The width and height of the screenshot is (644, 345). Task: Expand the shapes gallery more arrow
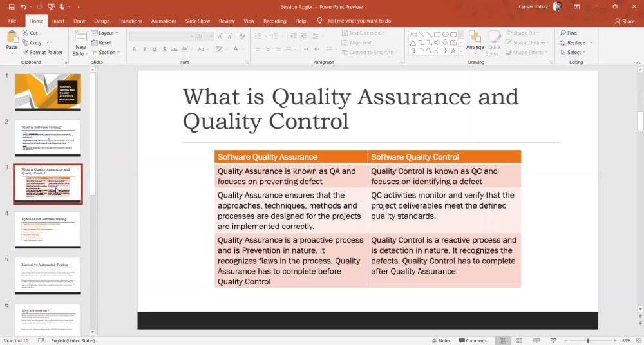[461, 50]
